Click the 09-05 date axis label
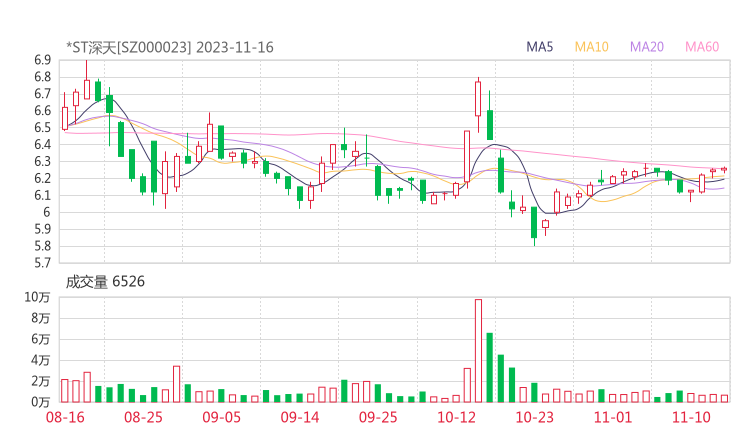The image size is (740, 440). [x=221, y=417]
